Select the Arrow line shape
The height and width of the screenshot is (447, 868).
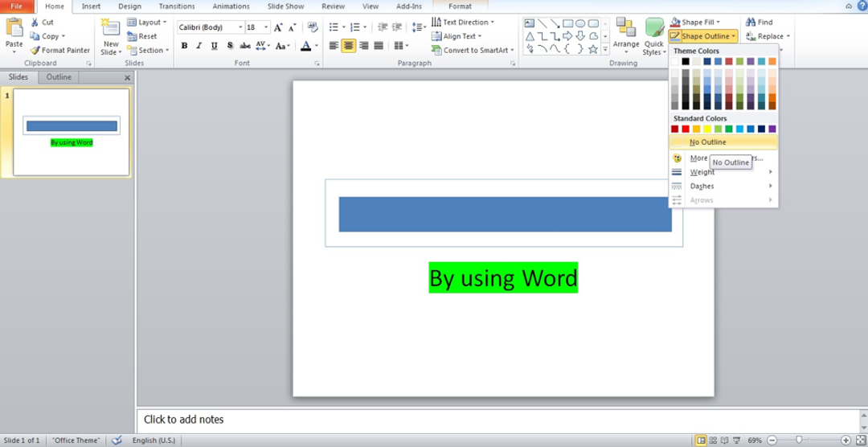555,23
